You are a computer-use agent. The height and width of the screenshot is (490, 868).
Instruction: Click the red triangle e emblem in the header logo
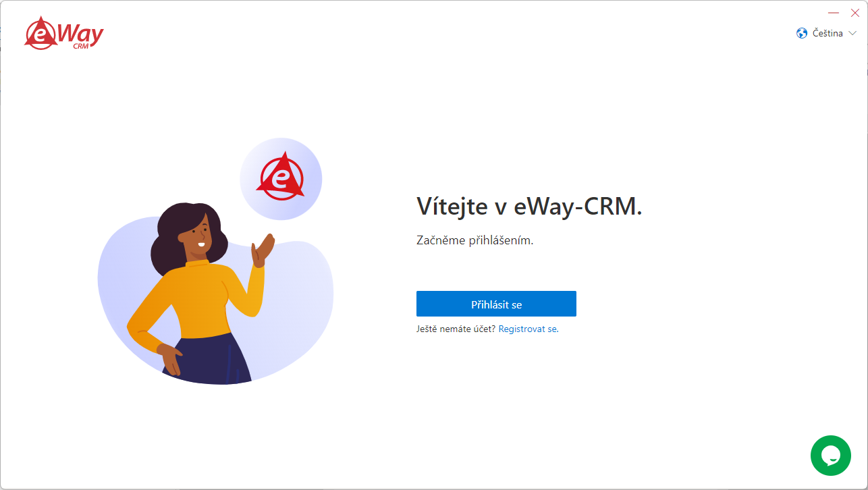coord(40,33)
